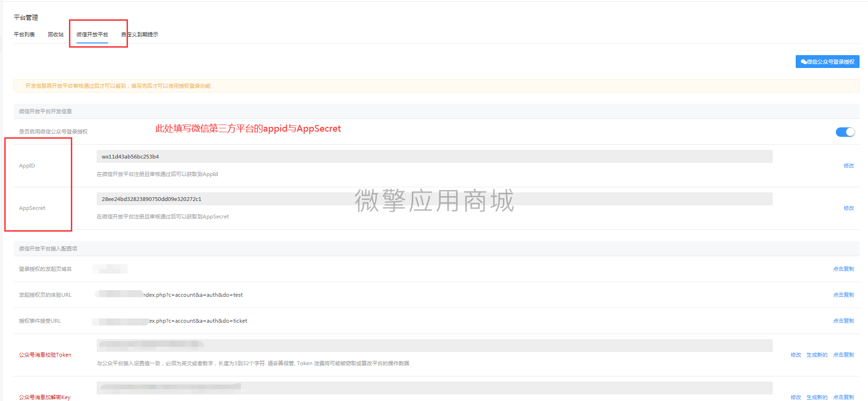This screenshot has width=868, height=401.
Task: Open the 平台列表 tab
Action: [24, 34]
